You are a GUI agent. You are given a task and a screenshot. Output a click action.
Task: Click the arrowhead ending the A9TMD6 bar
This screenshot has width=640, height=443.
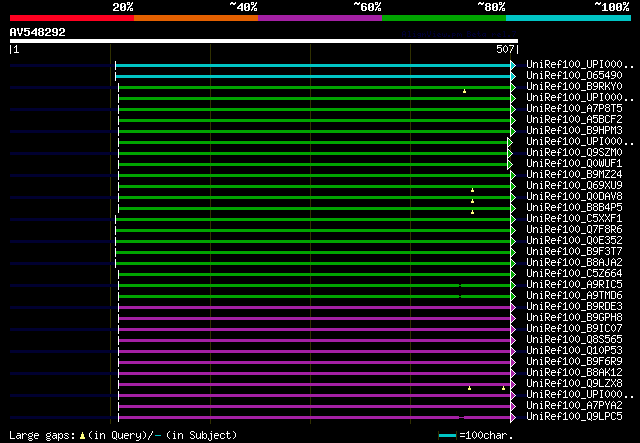(513, 297)
